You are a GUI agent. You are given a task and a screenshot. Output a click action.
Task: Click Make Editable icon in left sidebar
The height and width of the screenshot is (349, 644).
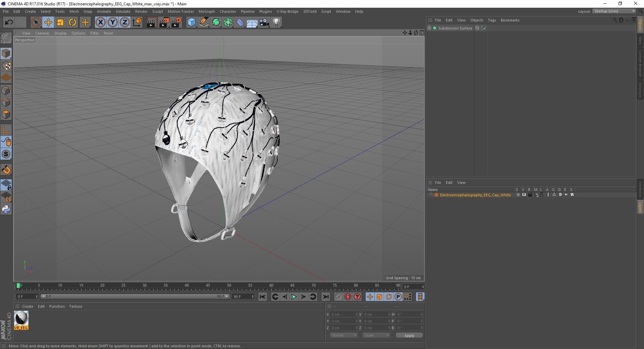coord(6,38)
